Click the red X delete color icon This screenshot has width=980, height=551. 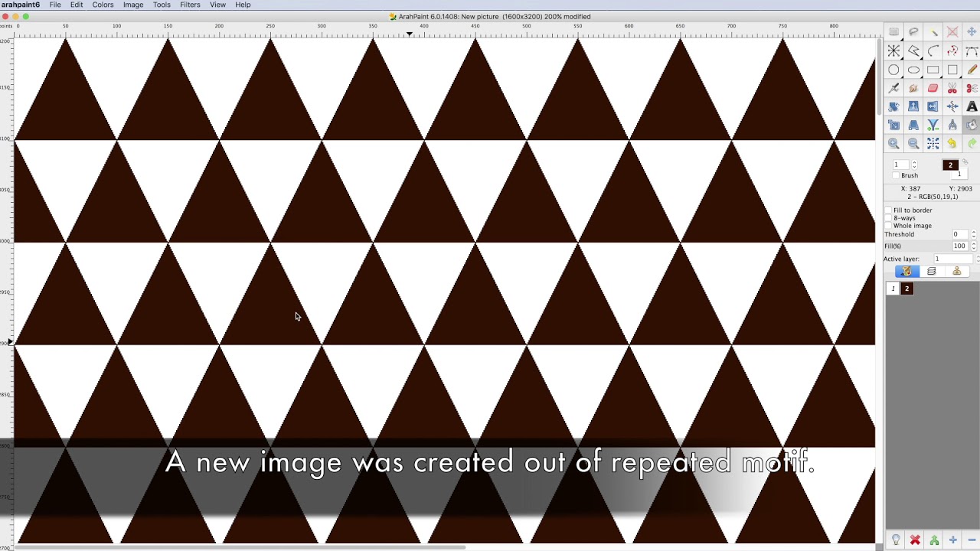(915, 540)
